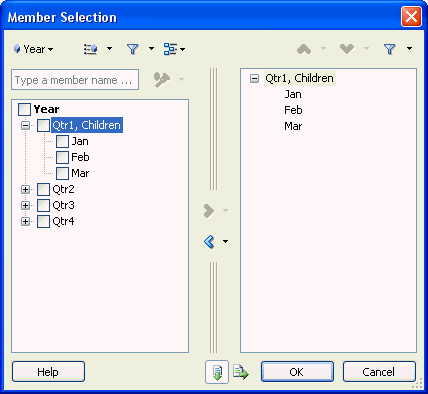Screen dimensions: 428x394
Task: Select the Qtr4 label in the tree
Action: (x=63, y=221)
